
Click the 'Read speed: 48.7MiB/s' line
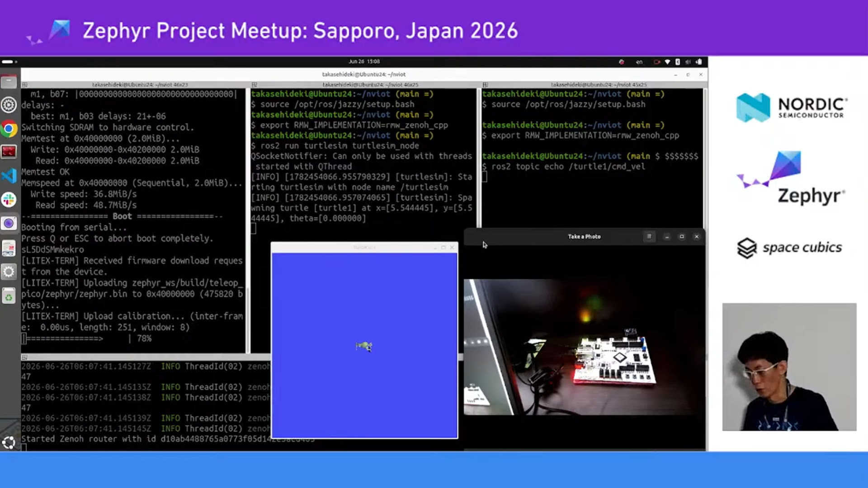tap(86, 205)
